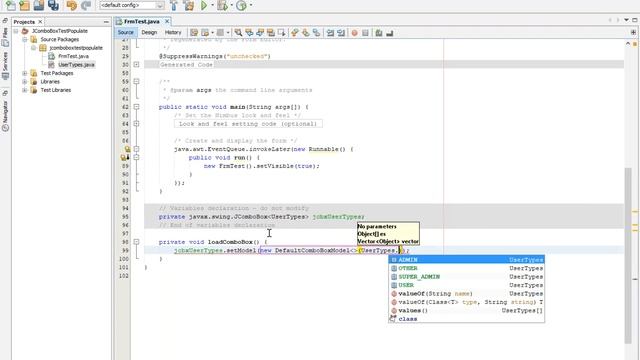640x360 pixels.
Task: Click the Last Edit editor toolbar icon
Action: 194,33
